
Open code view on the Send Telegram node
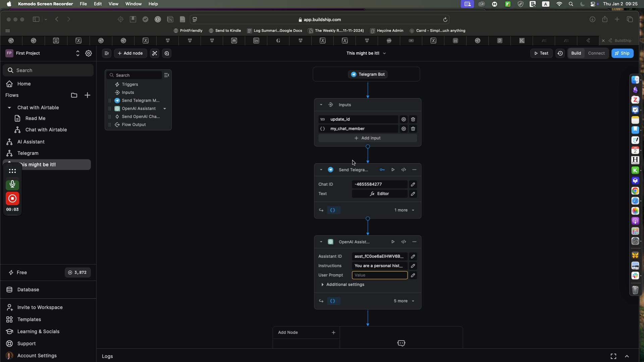coord(404,170)
